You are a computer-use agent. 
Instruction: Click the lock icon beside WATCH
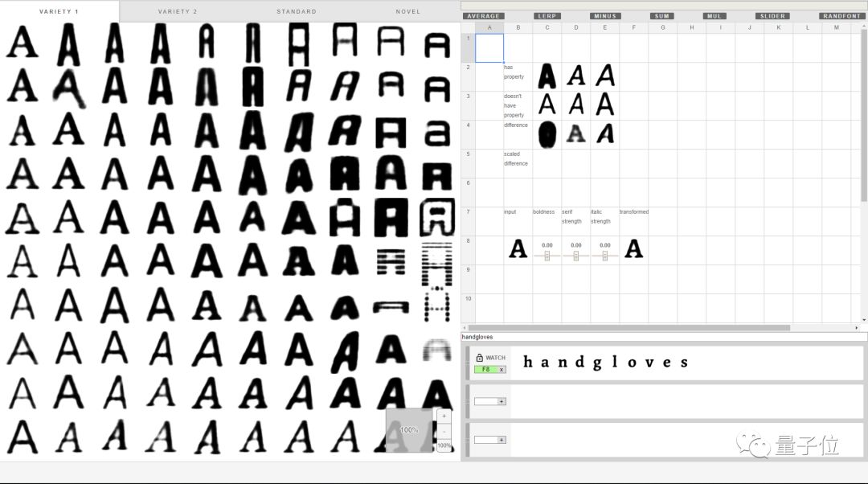click(x=479, y=358)
